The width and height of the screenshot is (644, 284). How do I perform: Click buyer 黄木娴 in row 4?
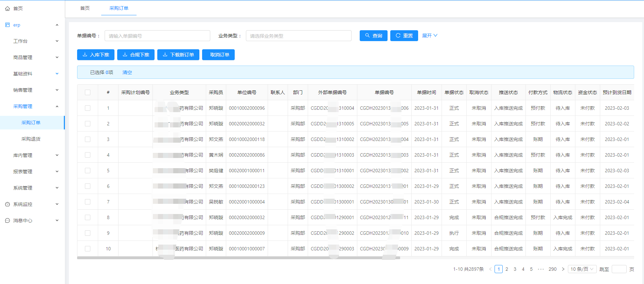coord(216,155)
